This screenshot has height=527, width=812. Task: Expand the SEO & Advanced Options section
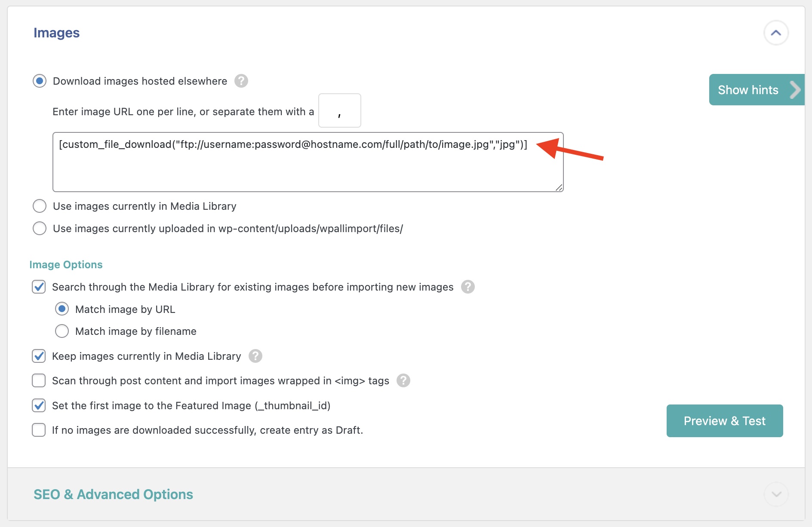[776, 494]
